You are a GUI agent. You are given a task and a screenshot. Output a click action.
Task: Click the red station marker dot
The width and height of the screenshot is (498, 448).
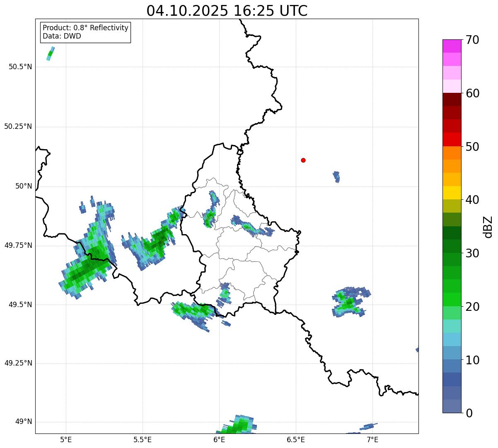click(303, 160)
